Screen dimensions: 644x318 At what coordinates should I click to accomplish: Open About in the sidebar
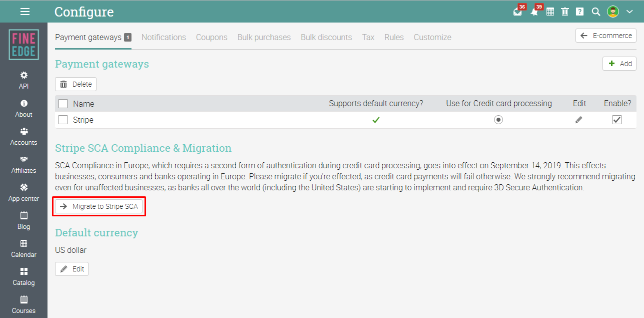click(23, 108)
